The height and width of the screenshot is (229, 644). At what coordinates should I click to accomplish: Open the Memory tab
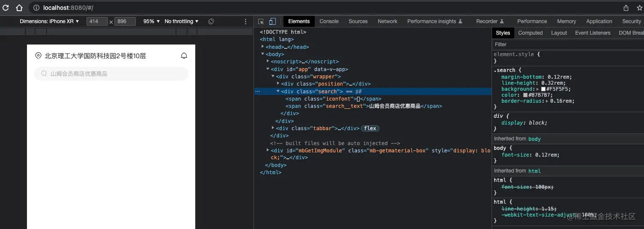click(566, 21)
